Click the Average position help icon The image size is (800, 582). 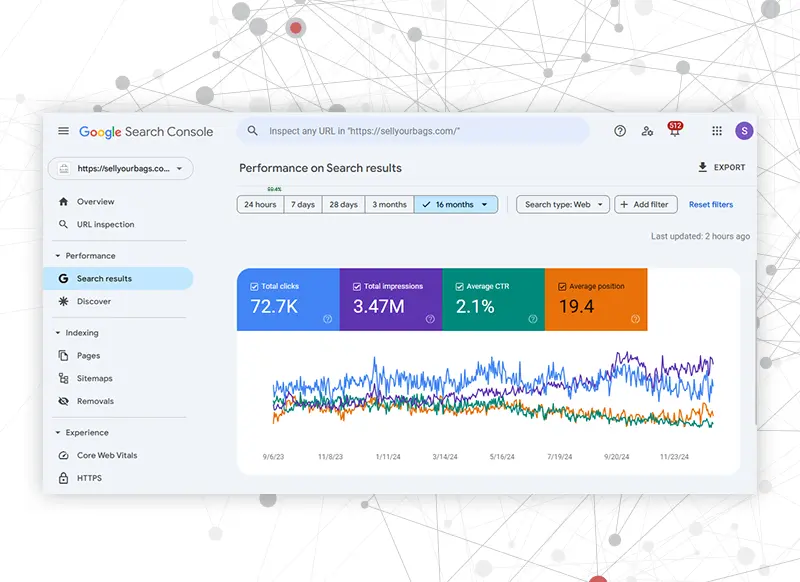pos(635,319)
